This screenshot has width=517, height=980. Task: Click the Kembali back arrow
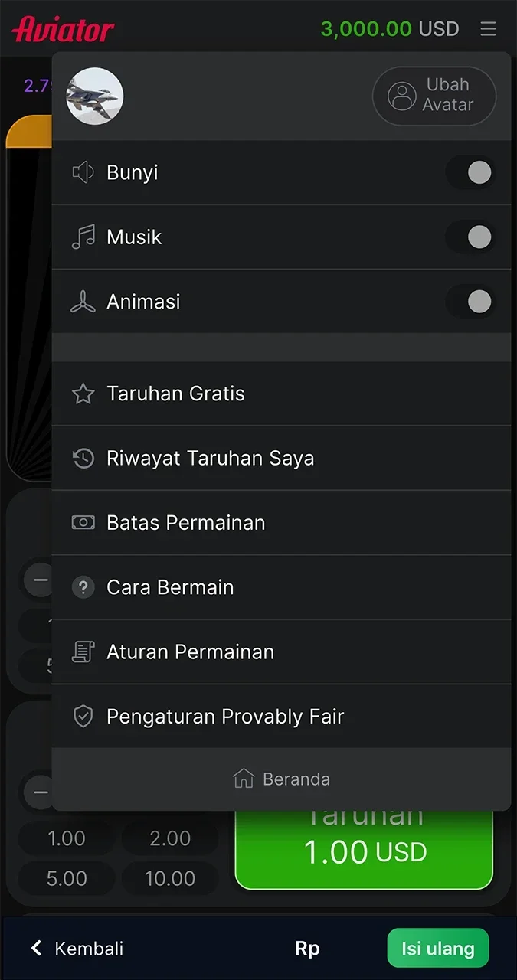35,948
